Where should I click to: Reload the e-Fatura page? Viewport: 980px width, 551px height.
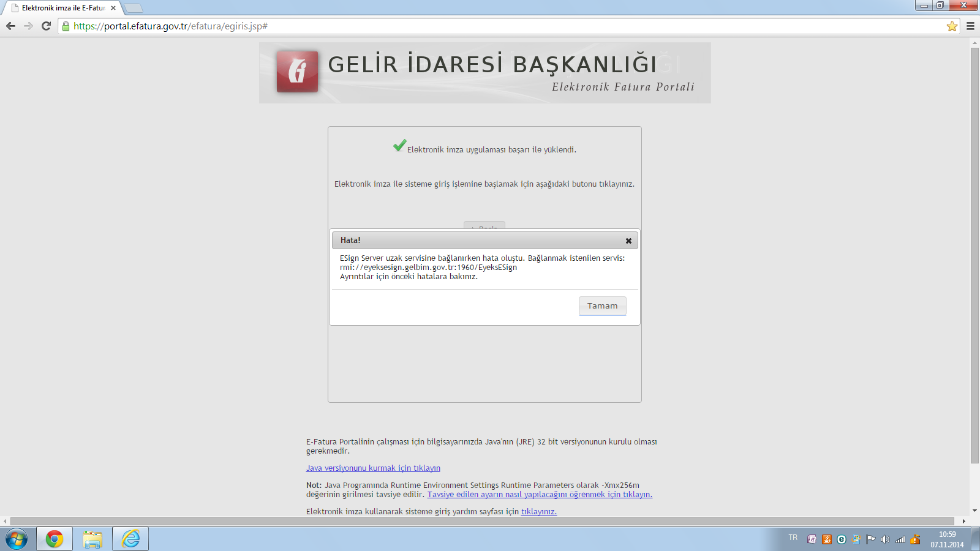point(46,26)
